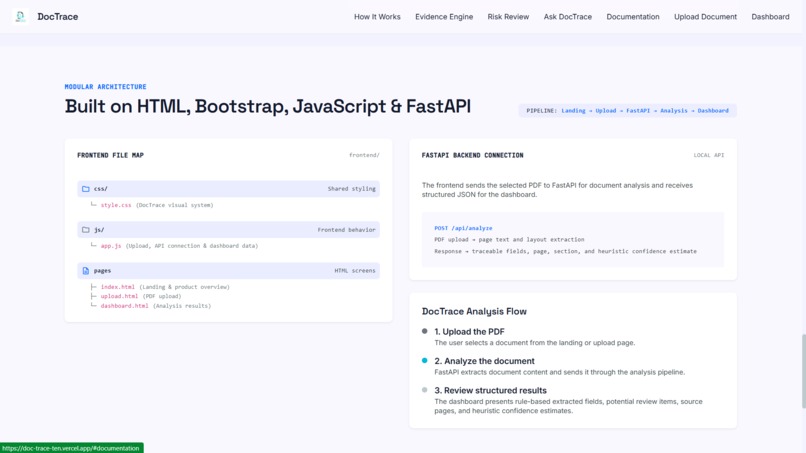
Task: Click the page heading Built on HTML
Action: click(268, 106)
